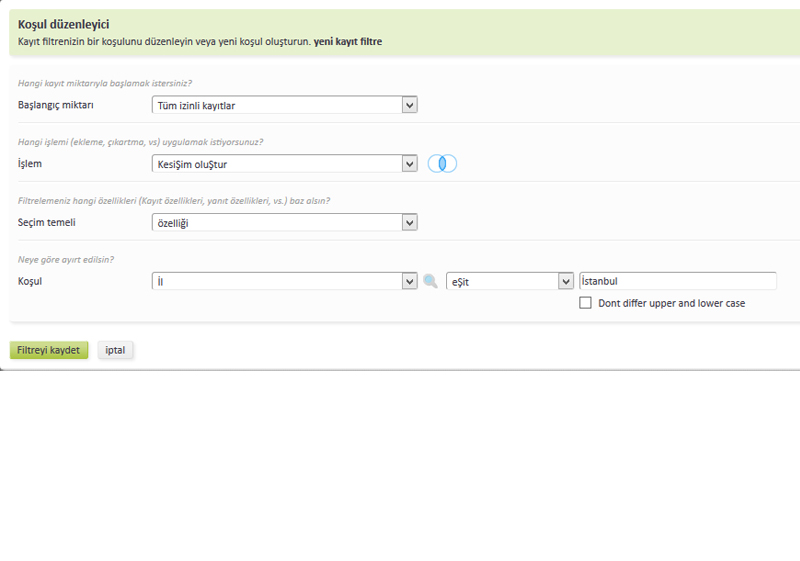Open the Başlangıç miktarı dropdown
The image size is (800, 561).
coord(284,105)
